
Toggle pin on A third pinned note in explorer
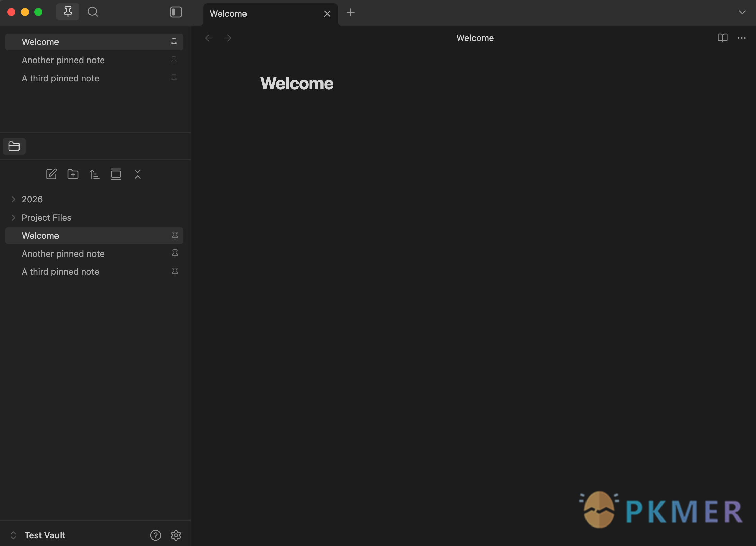coord(175,272)
